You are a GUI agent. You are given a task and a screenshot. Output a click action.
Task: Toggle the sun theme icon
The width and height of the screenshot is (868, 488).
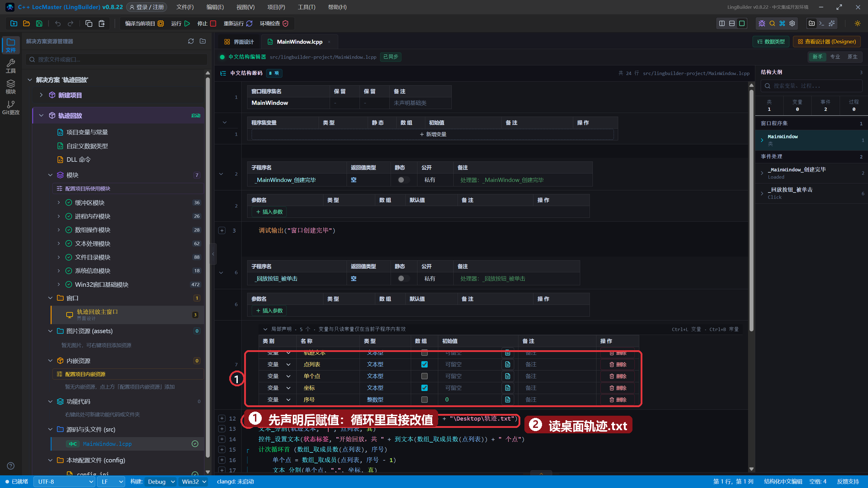(x=858, y=23)
